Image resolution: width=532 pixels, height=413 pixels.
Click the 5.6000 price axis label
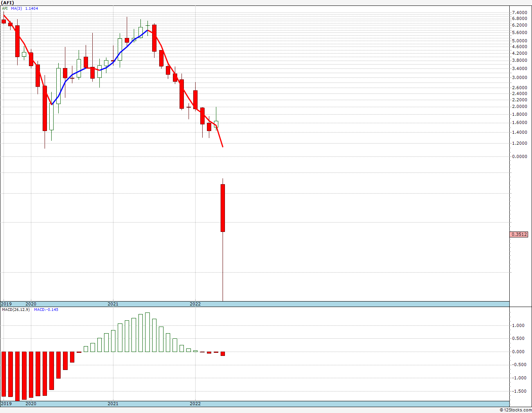click(519, 32)
